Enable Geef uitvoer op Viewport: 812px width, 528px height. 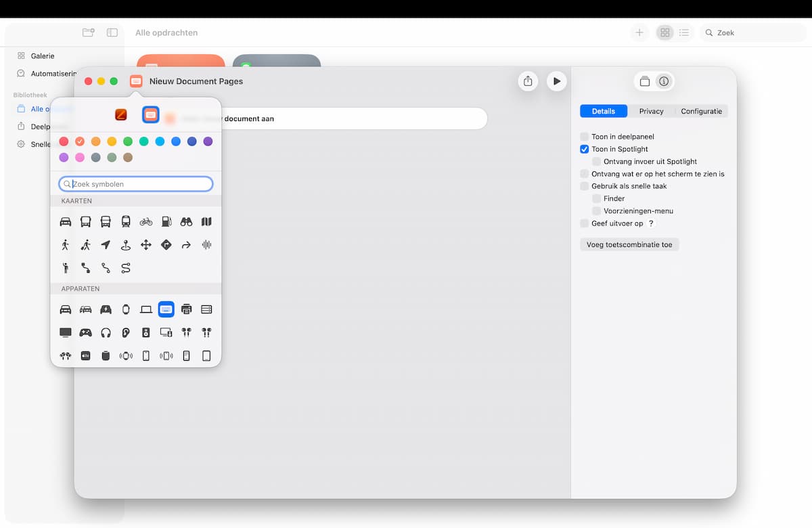coord(585,223)
